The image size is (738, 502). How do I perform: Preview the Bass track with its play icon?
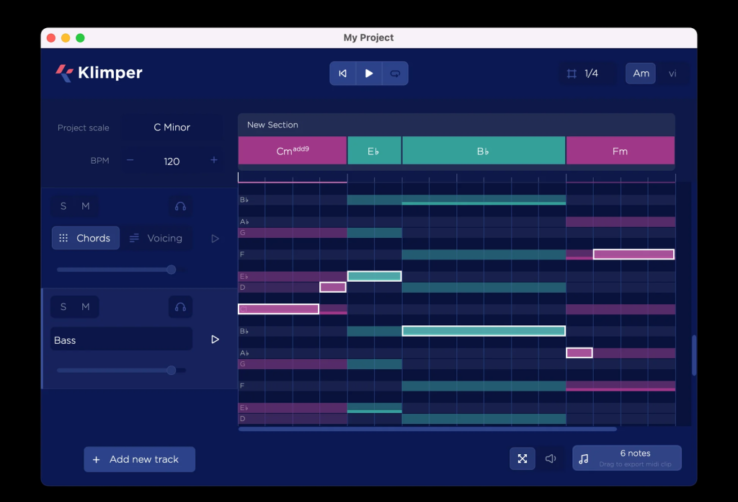[215, 340]
